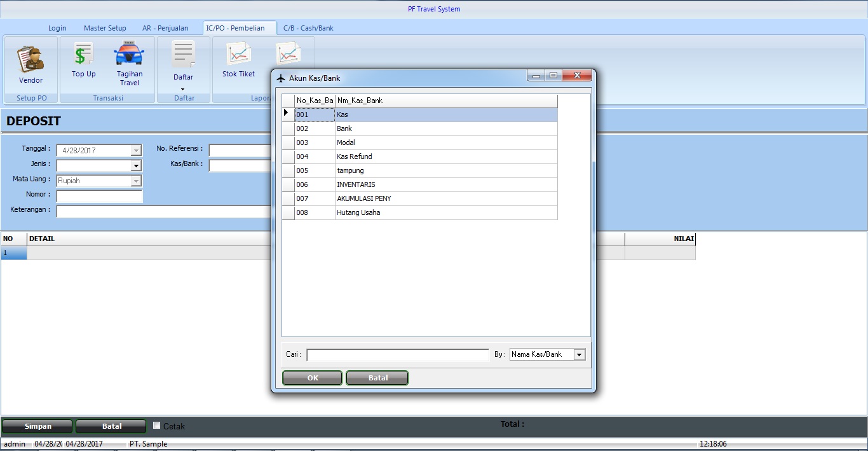
Task: Expand the Tanggal date picker dropdown
Action: tap(136, 151)
